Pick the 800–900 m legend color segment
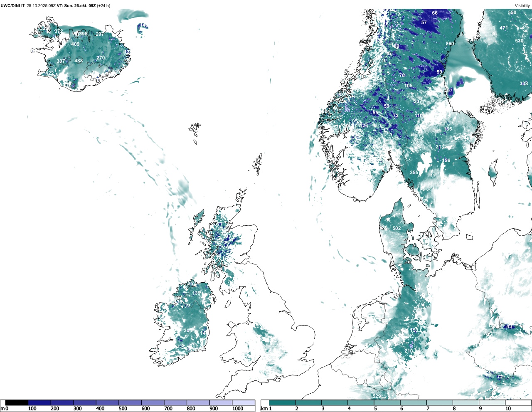This screenshot has height=412, width=532. click(x=198, y=402)
